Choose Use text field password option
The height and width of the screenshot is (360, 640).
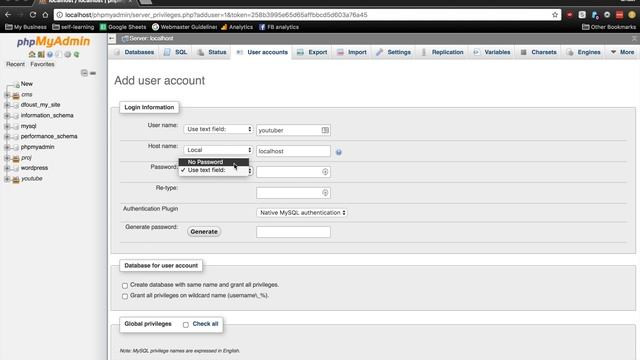point(213,170)
